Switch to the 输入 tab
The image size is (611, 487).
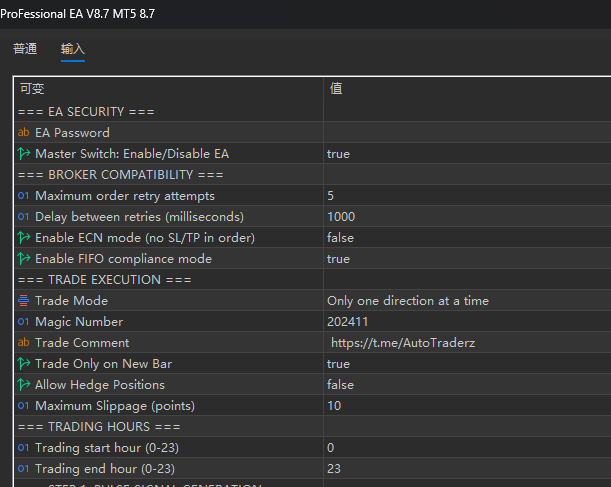coord(73,49)
